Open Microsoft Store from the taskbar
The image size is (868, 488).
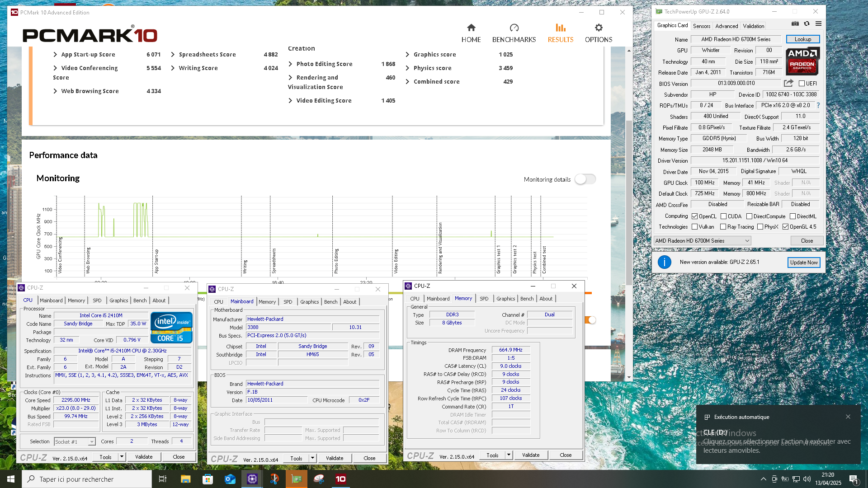208,479
